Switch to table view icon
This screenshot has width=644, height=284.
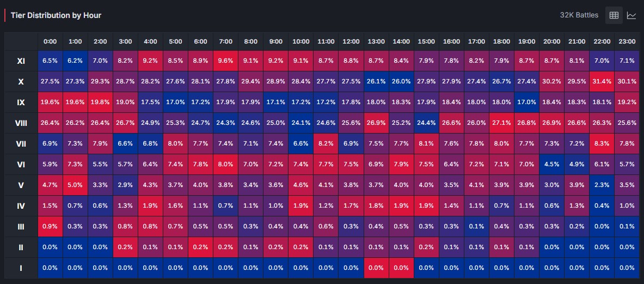(614, 15)
